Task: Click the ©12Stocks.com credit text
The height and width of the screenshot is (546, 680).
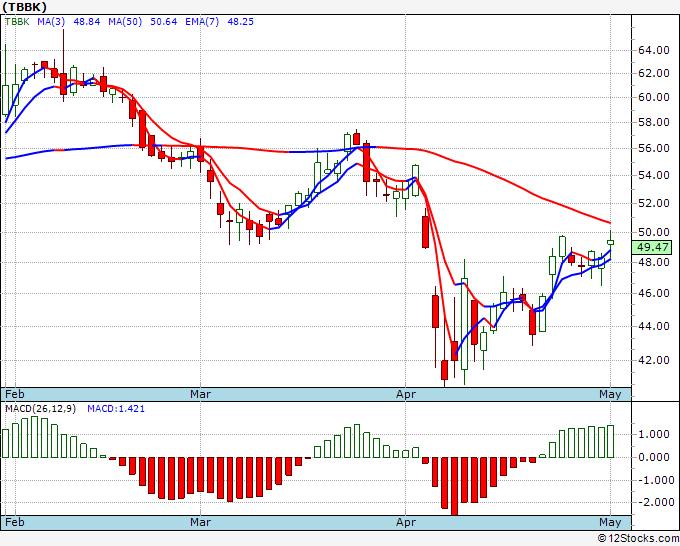Action: click(638, 538)
